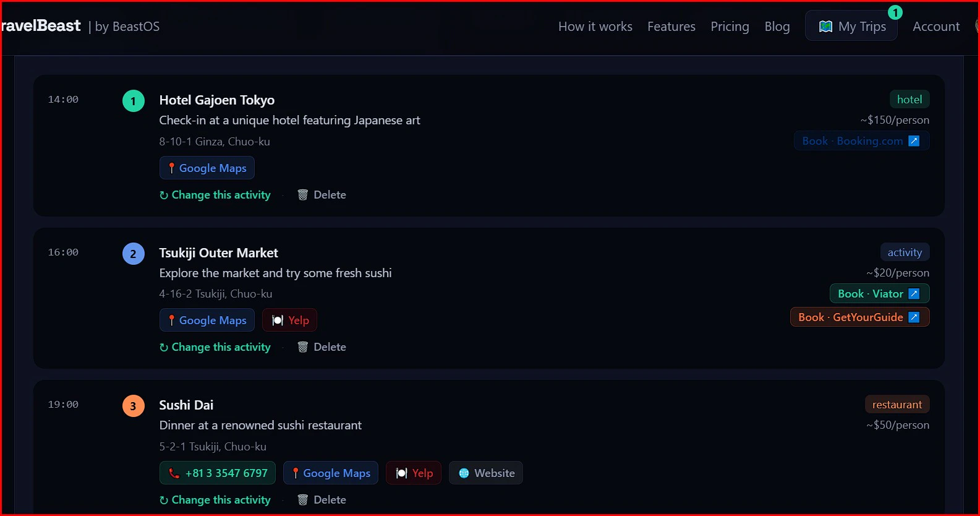980x516 pixels.
Task: Click the 19:00 time label
Action: (x=63, y=405)
